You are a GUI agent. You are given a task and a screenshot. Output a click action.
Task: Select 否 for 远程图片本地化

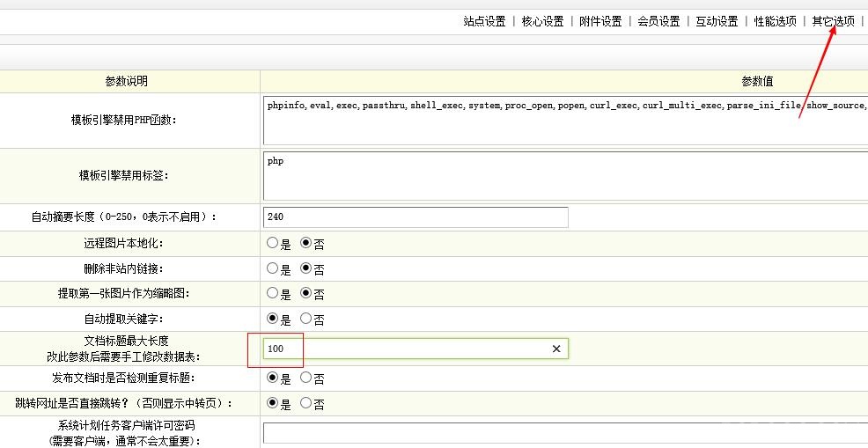point(305,243)
